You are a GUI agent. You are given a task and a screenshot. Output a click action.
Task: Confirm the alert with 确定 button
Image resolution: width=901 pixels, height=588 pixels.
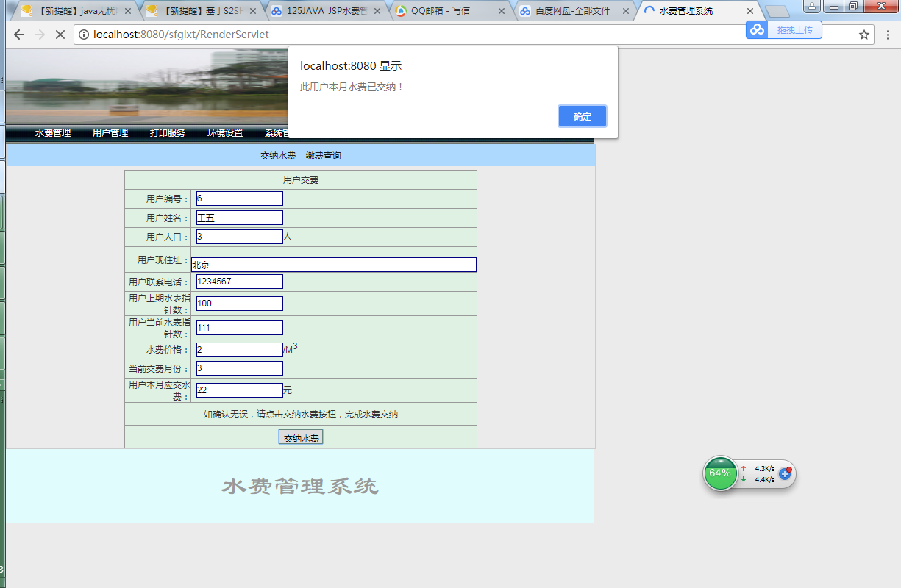coord(583,116)
